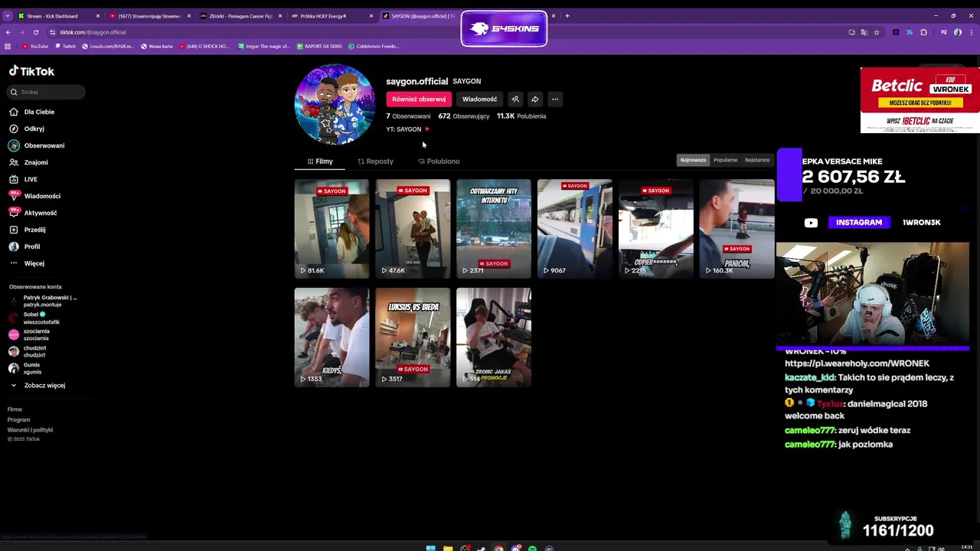Switch to the Streamsnipuję Streamerów YouTube tab
980x551 pixels.
pyautogui.click(x=150, y=16)
